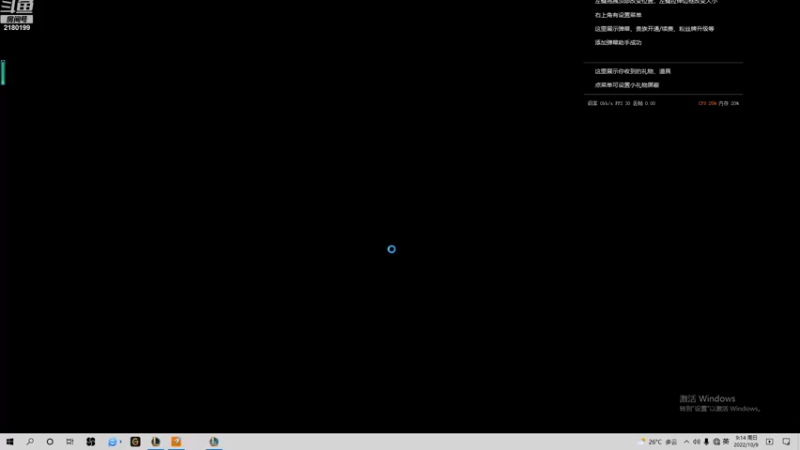800x450 pixels.
Task: Open the Windows Start menu
Action: coord(10,442)
